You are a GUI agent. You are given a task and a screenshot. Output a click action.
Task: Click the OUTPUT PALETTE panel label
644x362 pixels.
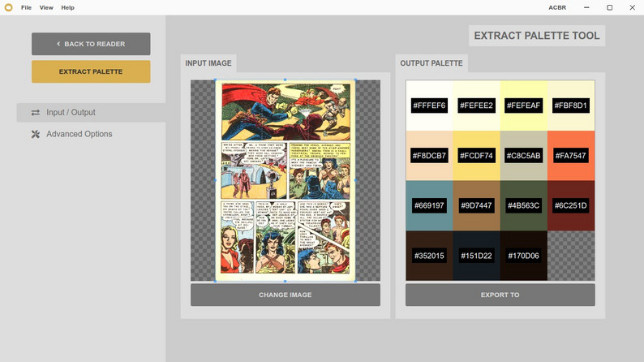point(431,63)
